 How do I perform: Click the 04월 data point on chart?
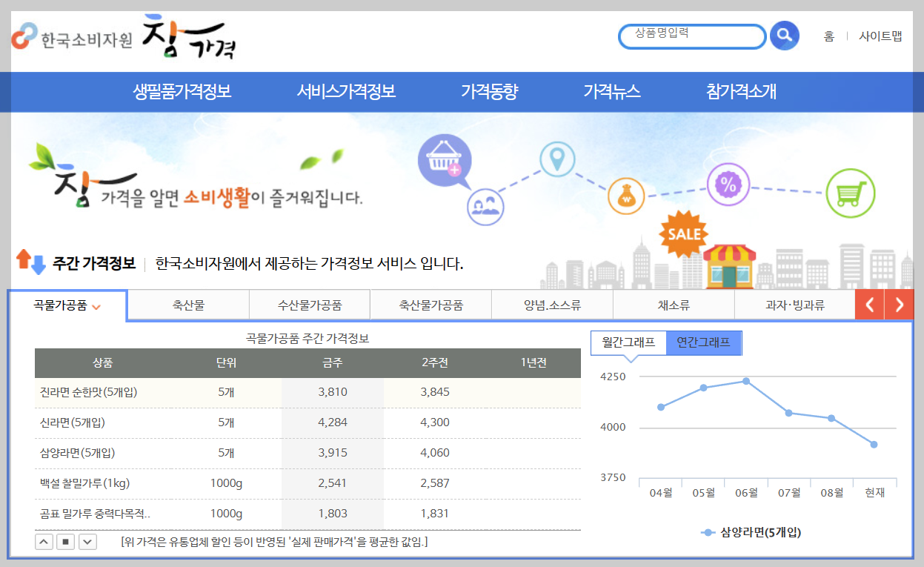pos(661,407)
